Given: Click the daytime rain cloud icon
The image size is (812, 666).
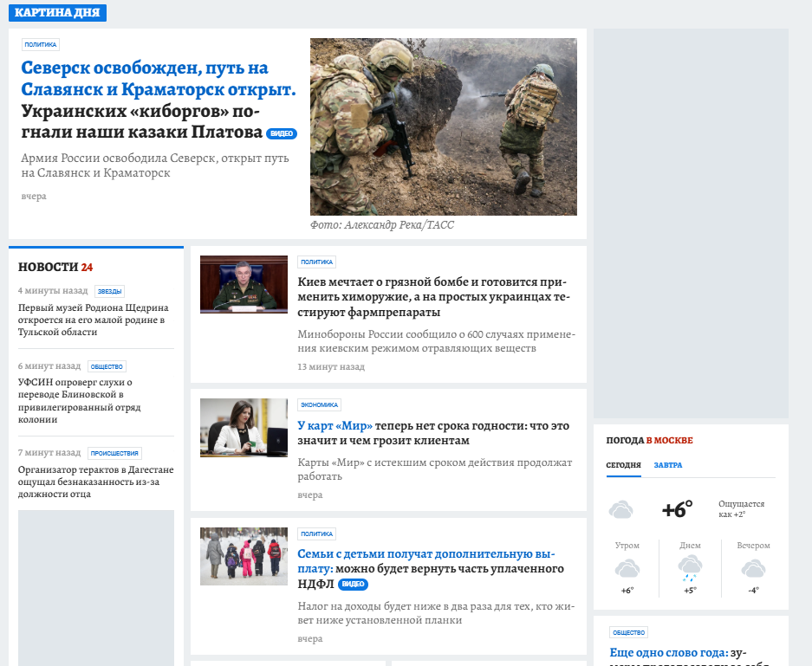Looking at the screenshot, I should 690,569.
